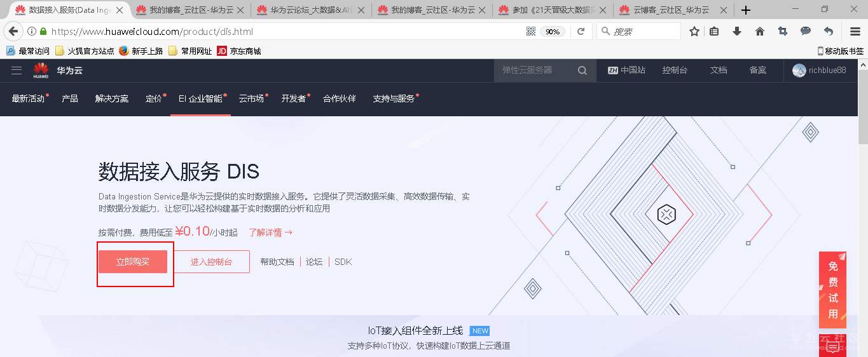868x357 pixels.
Task: Activate the screenshot crop tool icon
Action: coord(783,31)
